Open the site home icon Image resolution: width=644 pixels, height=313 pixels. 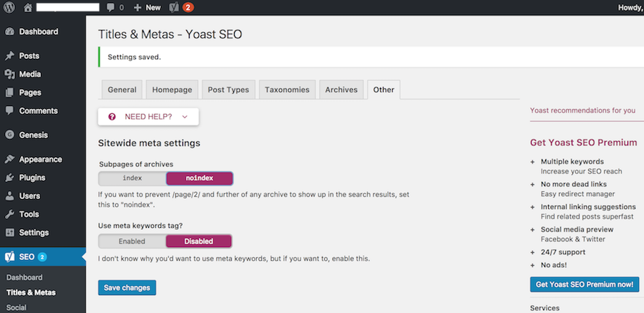[27, 7]
